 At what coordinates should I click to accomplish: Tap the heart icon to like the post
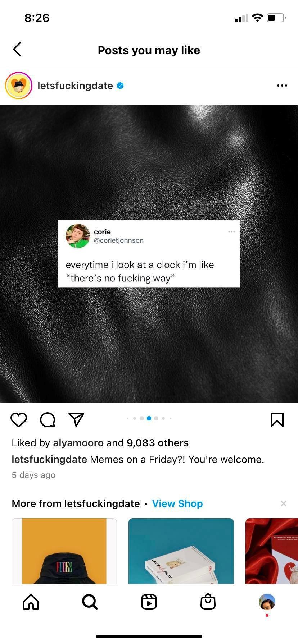point(19,420)
